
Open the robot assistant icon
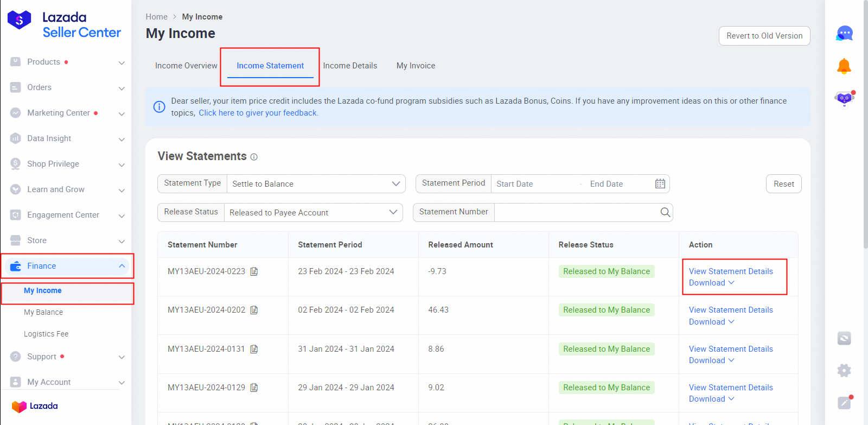pos(844,99)
